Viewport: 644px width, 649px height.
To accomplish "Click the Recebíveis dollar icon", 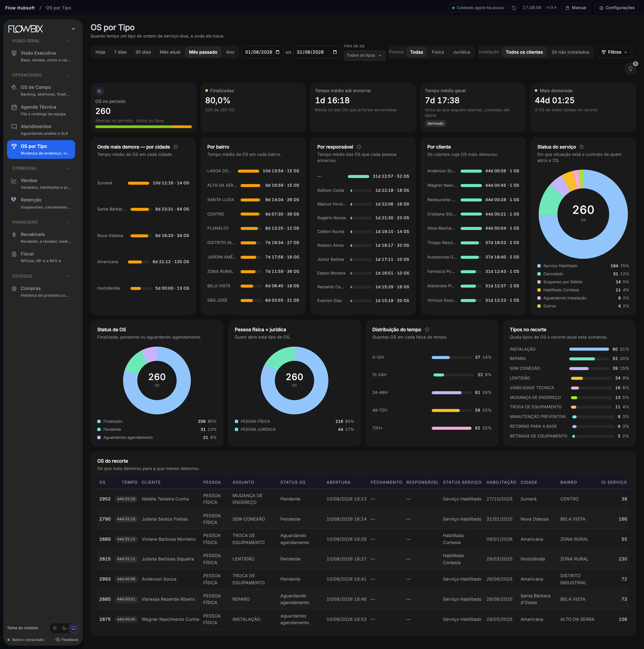I will pyautogui.click(x=14, y=234).
